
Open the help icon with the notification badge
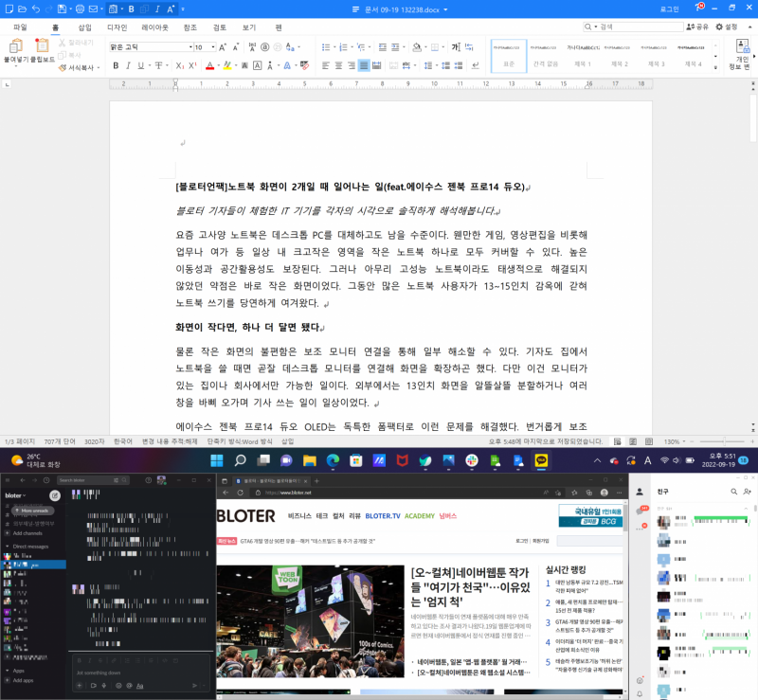[x=699, y=8]
